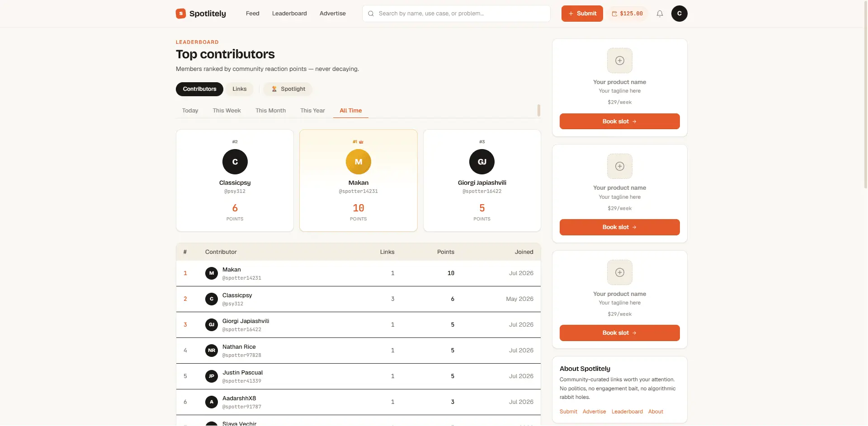The width and height of the screenshot is (868, 426).
Task: Click the Submit button
Action: click(582, 14)
